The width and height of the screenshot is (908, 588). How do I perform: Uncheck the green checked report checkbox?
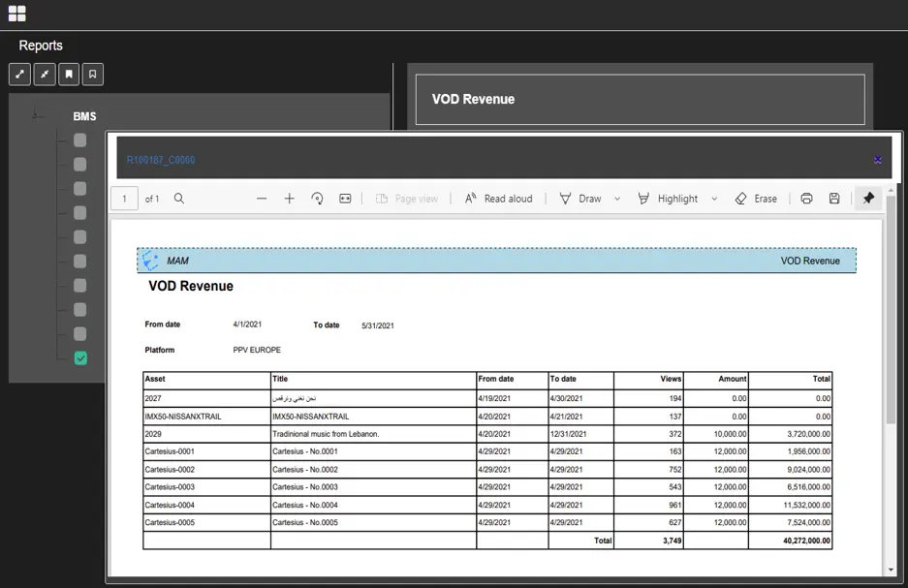point(80,358)
